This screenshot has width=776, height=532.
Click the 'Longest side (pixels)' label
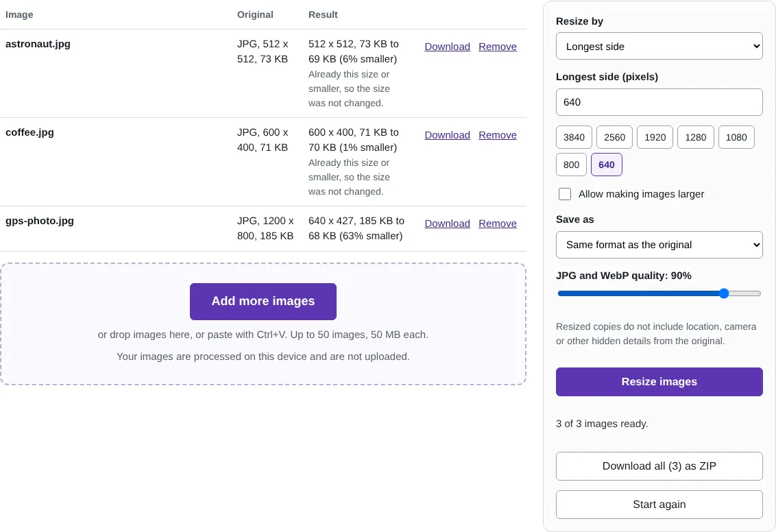click(607, 77)
